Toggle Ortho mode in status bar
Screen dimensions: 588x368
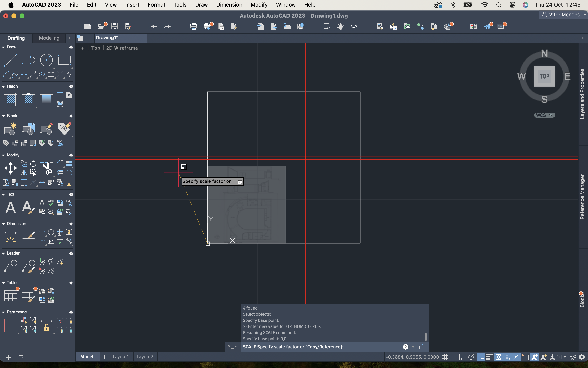[462, 357]
